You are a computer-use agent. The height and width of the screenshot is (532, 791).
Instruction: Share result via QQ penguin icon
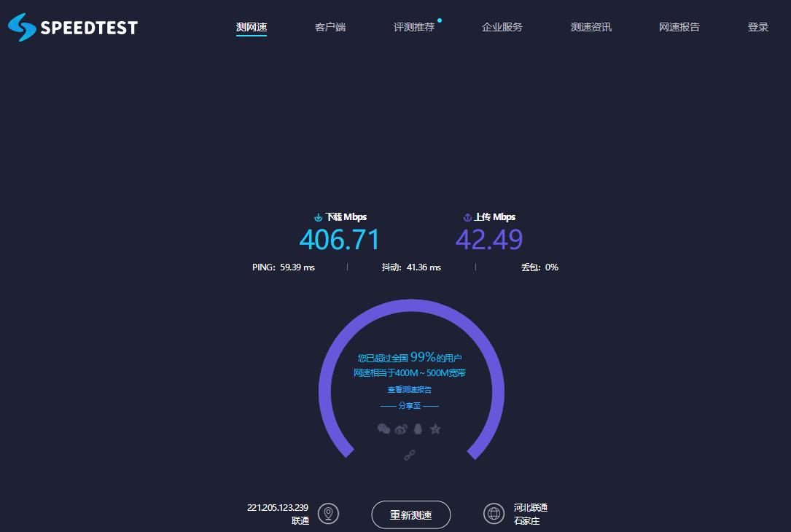point(418,429)
